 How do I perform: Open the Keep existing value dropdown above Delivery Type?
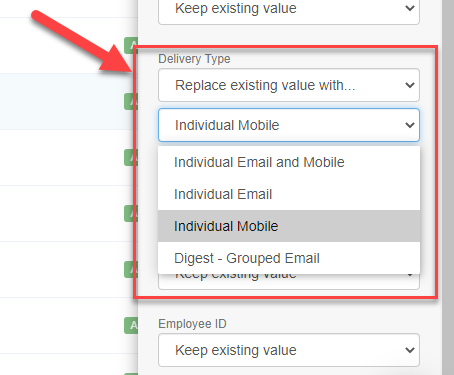coord(289,10)
